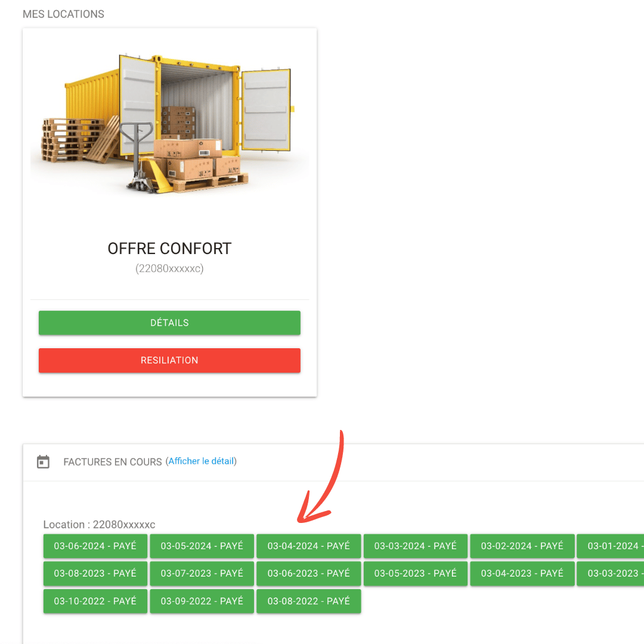
Task: Select the storage container image
Action: coord(169,123)
